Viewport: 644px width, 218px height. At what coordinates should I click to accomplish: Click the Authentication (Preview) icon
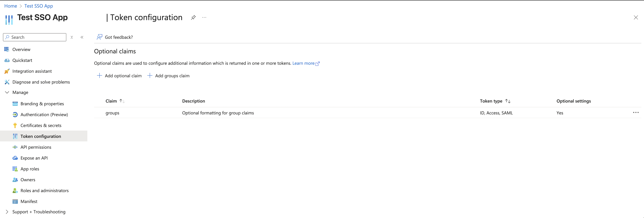pos(15,115)
